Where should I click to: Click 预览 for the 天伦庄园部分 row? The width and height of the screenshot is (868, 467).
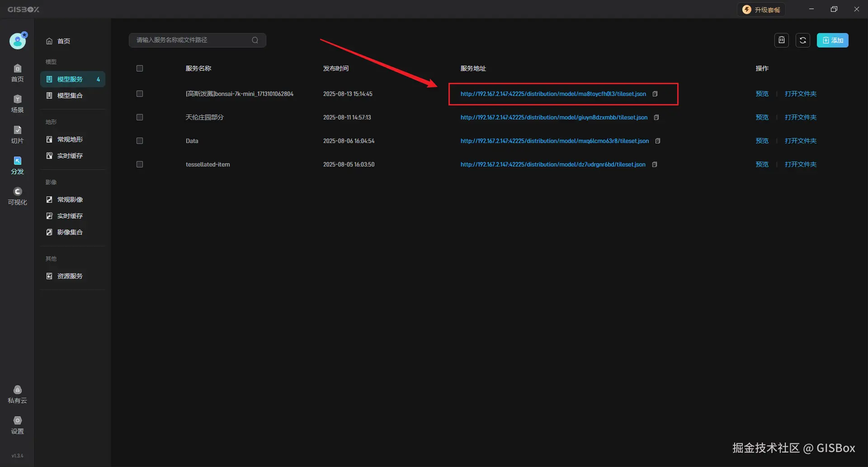click(x=762, y=118)
